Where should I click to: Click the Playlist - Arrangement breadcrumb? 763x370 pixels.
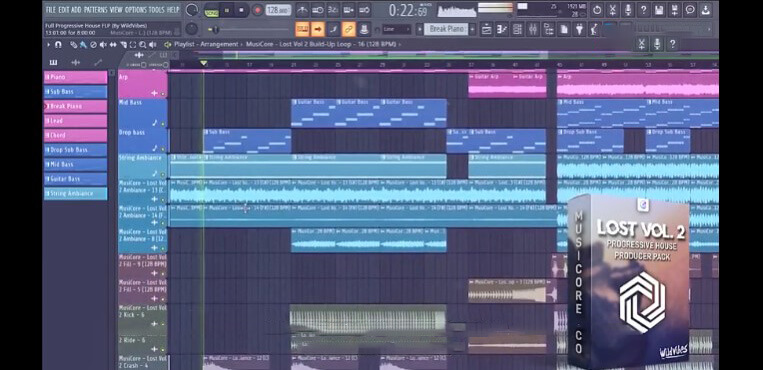pos(206,44)
